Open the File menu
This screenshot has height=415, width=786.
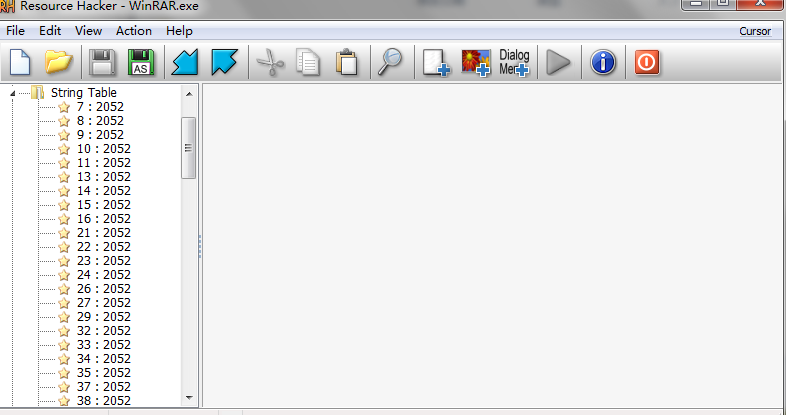[x=16, y=31]
